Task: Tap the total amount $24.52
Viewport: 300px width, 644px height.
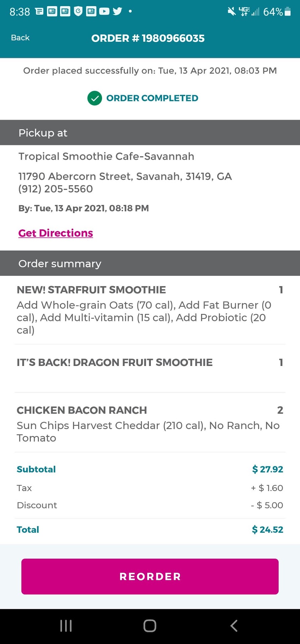Action: coord(267,530)
